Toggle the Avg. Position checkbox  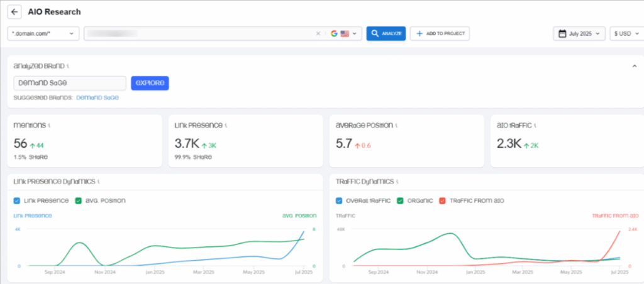click(x=79, y=200)
